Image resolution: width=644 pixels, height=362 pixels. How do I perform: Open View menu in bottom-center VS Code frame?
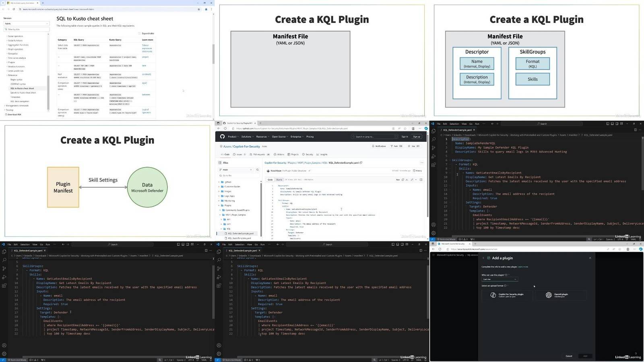tap(249, 244)
